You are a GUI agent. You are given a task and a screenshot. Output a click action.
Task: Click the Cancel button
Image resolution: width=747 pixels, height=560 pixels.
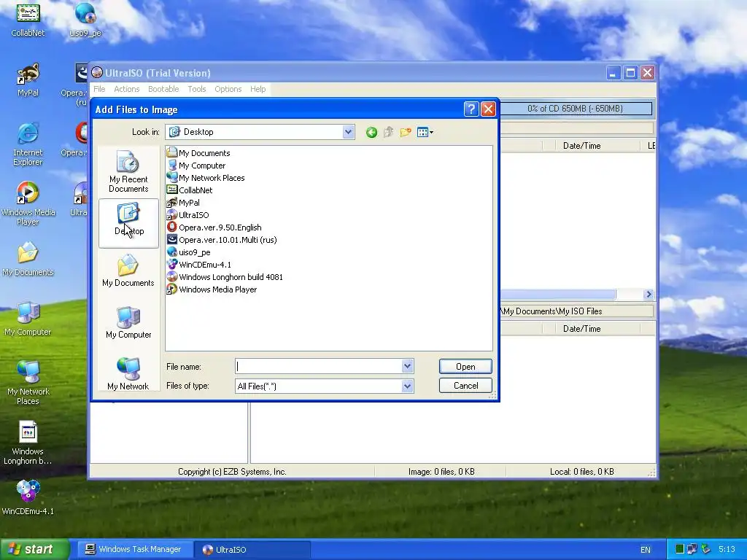tap(465, 385)
